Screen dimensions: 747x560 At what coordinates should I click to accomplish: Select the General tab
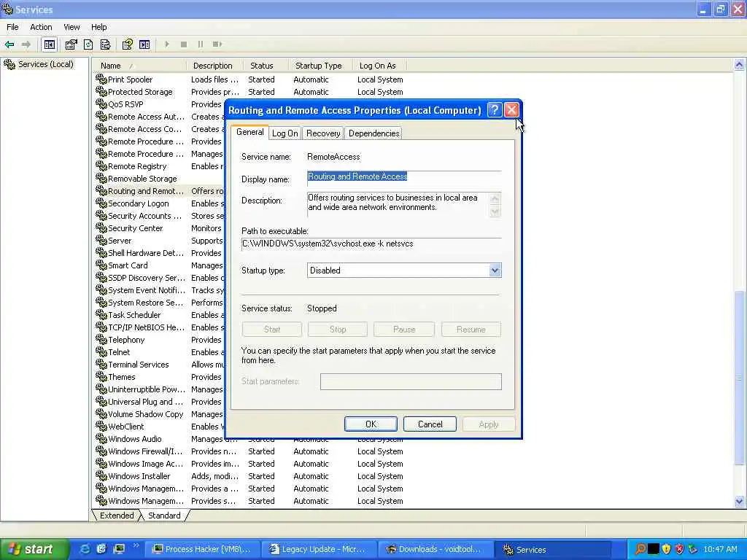(249, 133)
